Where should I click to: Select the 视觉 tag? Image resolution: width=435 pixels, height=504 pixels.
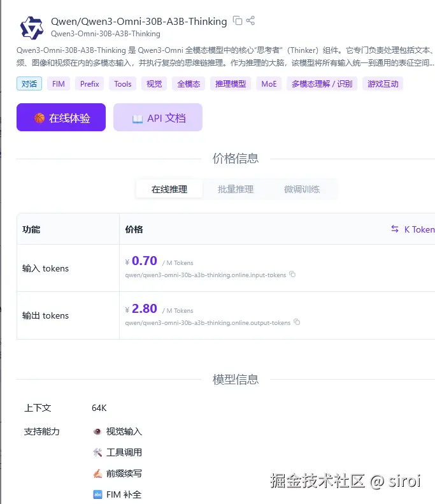(154, 84)
